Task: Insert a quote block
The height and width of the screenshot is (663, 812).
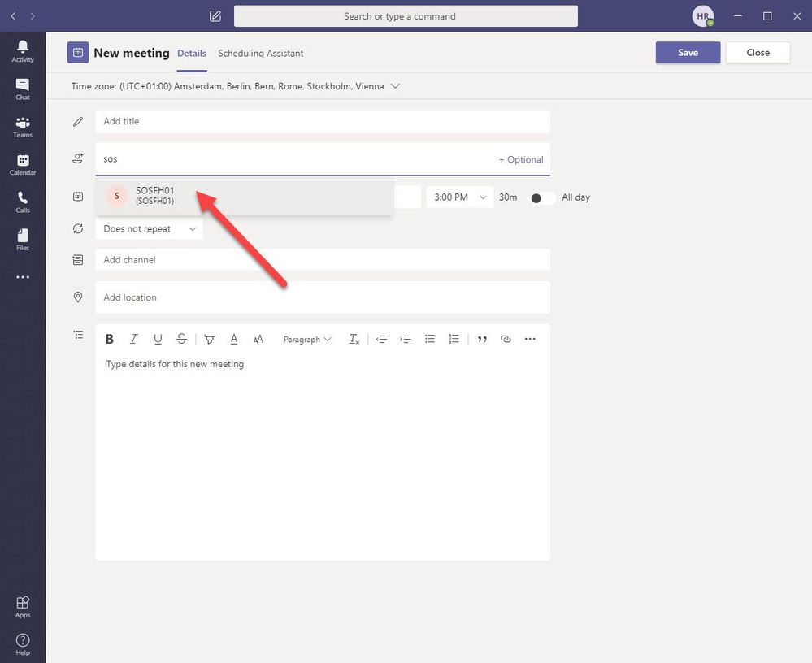Action: pyautogui.click(x=482, y=339)
